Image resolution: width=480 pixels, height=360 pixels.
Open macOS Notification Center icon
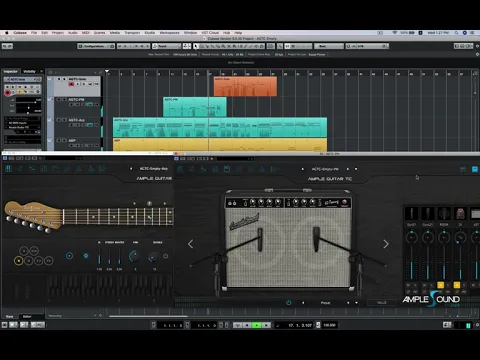(x=472, y=33)
